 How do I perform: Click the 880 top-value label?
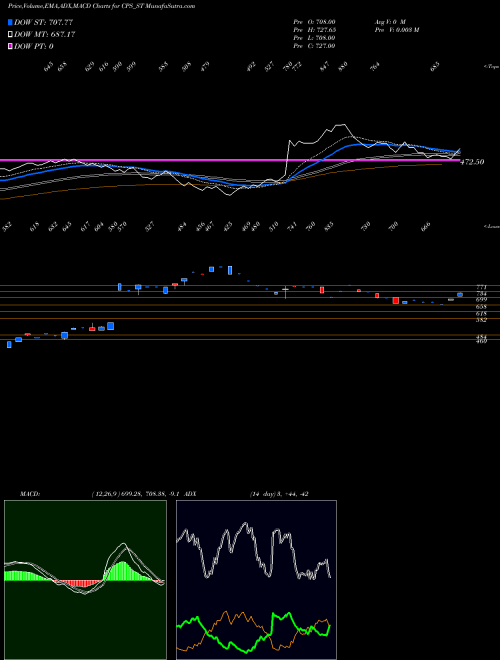click(x=343, y=67)
